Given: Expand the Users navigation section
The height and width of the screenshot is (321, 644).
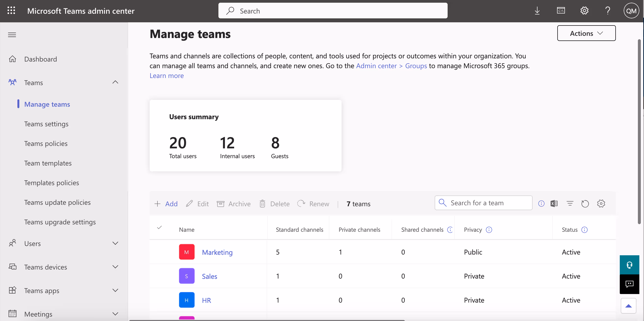Looking at the screenshot, I should pos(115,243).
